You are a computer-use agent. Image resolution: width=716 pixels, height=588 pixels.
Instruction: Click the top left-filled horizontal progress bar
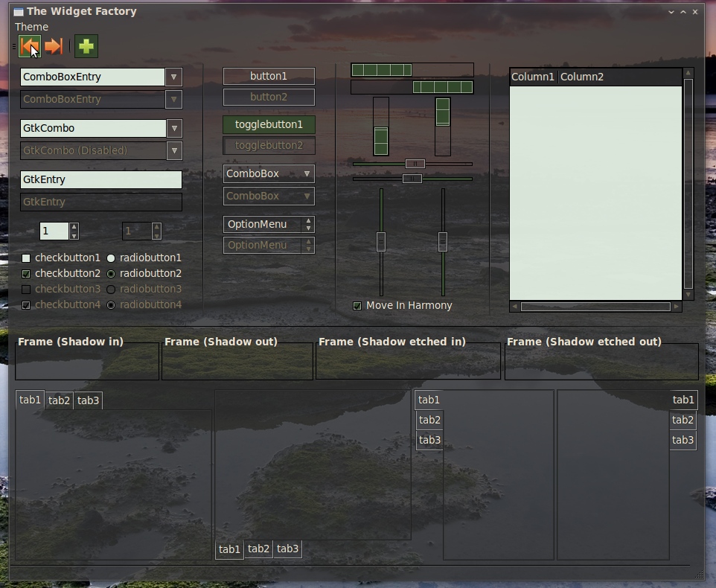(x=412, y=70)
